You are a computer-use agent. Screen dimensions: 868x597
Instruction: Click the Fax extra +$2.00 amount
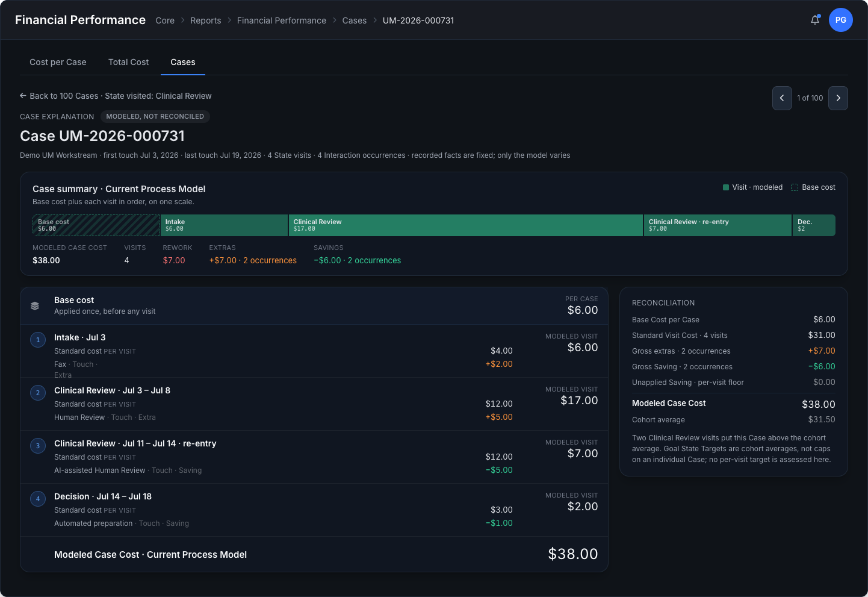click(499, 364)
